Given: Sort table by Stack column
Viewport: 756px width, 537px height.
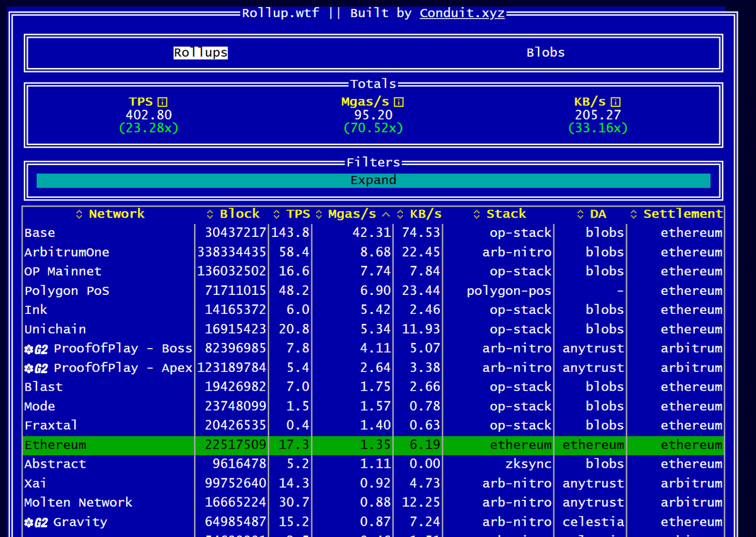Looking at the screenshot, I should pyautogui.click(x=499, y=214).
